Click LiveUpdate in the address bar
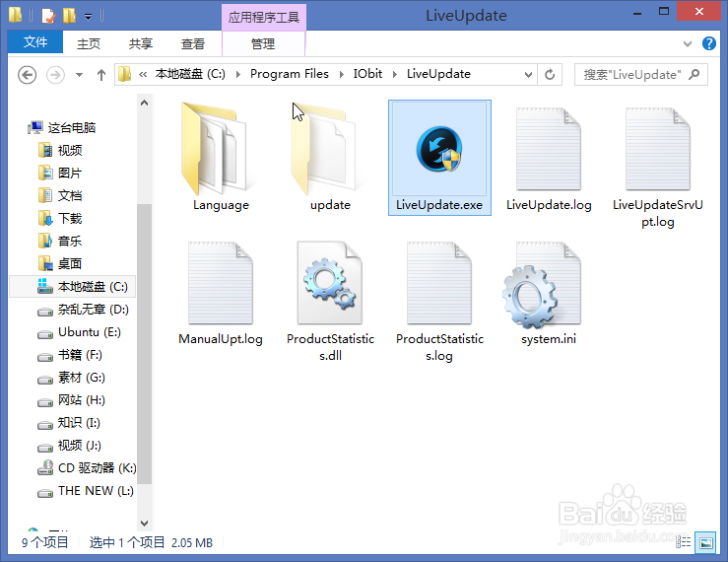 (x=438, y=74)
